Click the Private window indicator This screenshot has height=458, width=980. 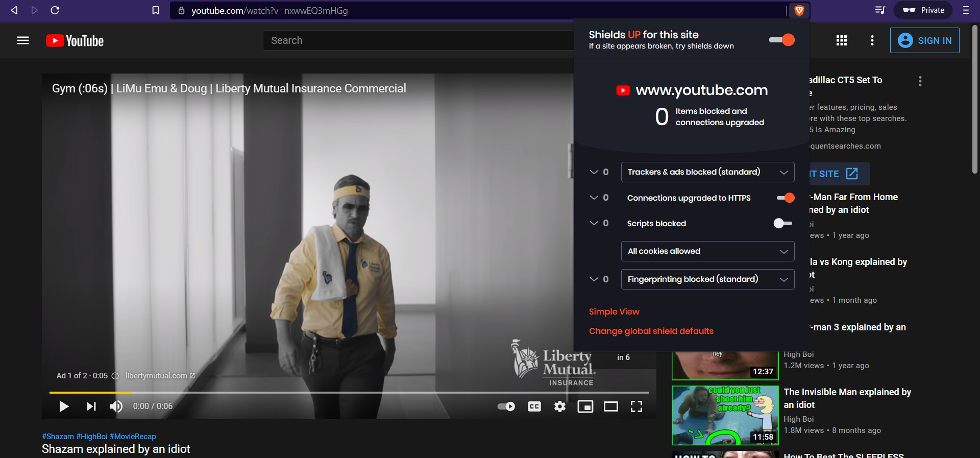point(923,10)
